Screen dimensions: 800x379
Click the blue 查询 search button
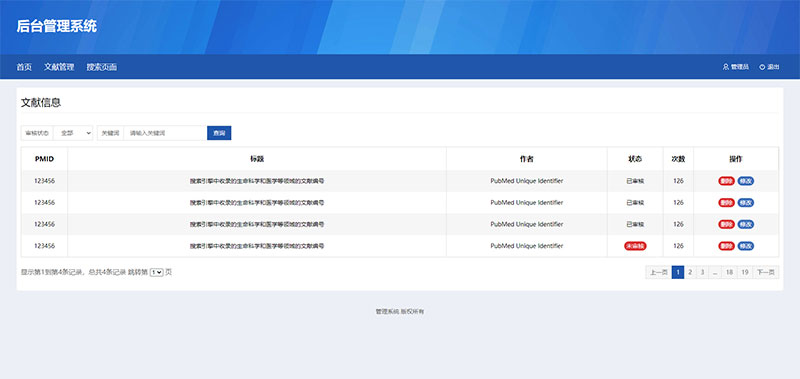point(219,133)
